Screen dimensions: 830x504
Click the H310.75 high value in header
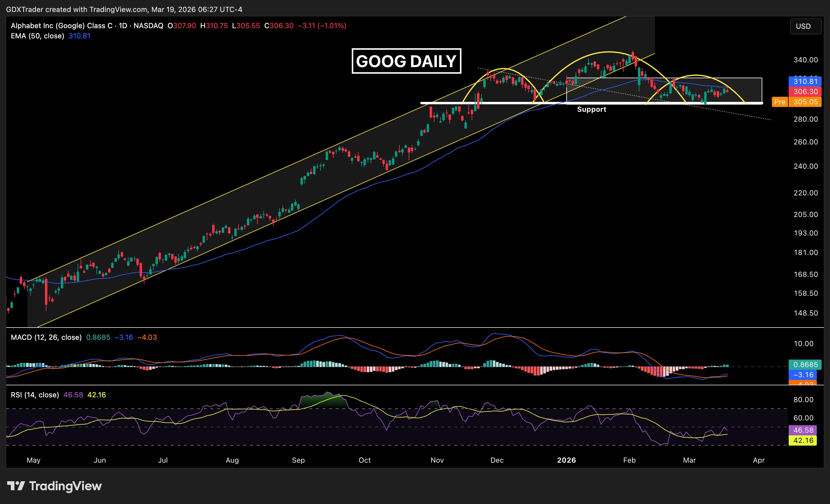[x=214, y=25]
